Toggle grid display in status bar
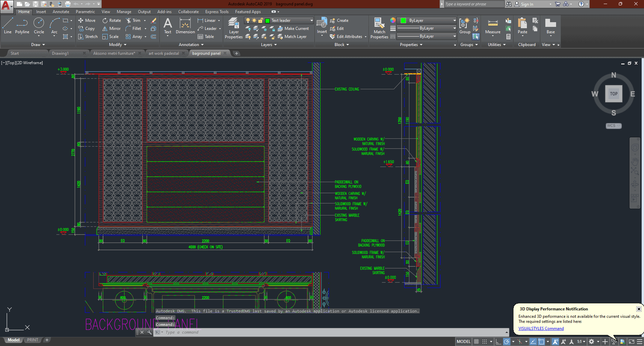The height and width of the screenshot is (346, 644). (476, 342)
